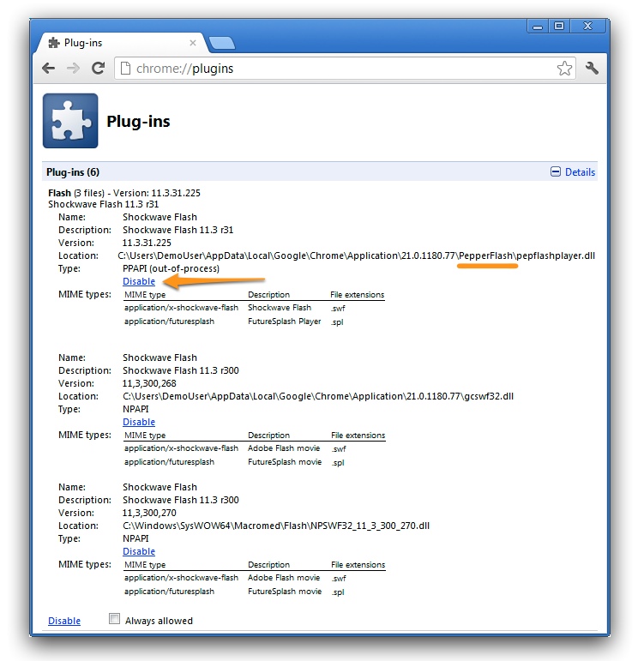Open the Chrome wrench menu

click(592, 69)
